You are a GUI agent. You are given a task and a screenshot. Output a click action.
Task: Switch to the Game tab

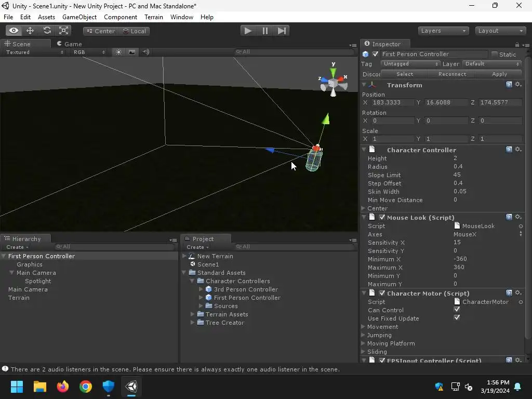70,44
